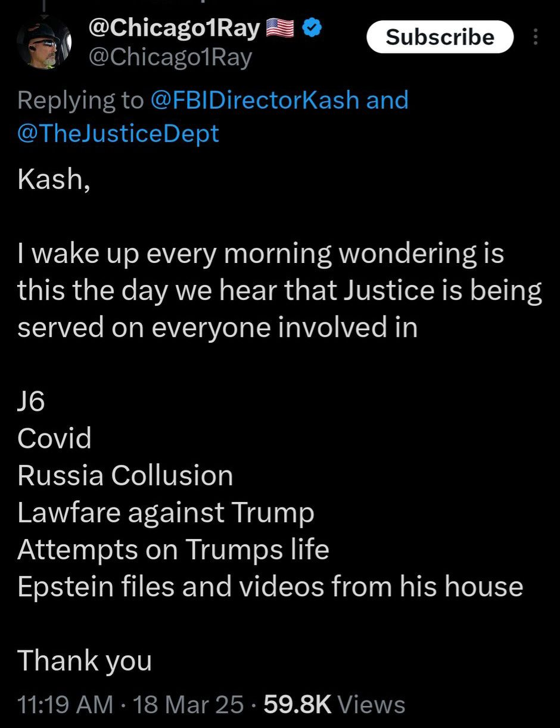The height and width of the screenshot is (728, 560).
Task: Click the gray @Chicago1Ray handle
Action: coord(170,58)
